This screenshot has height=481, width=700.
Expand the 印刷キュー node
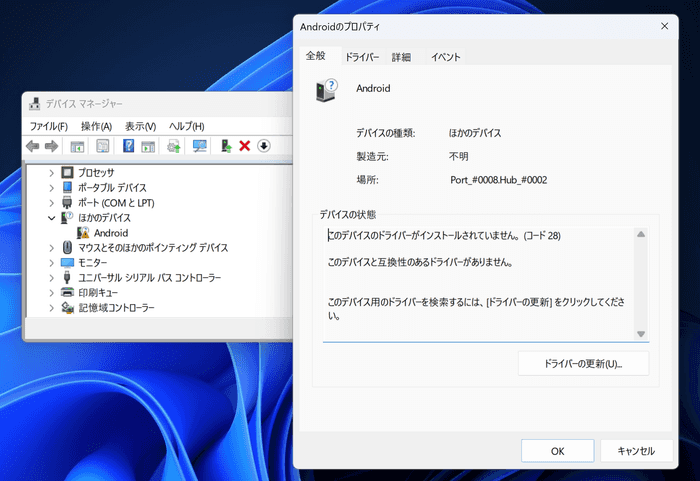(x=52, y=293)
